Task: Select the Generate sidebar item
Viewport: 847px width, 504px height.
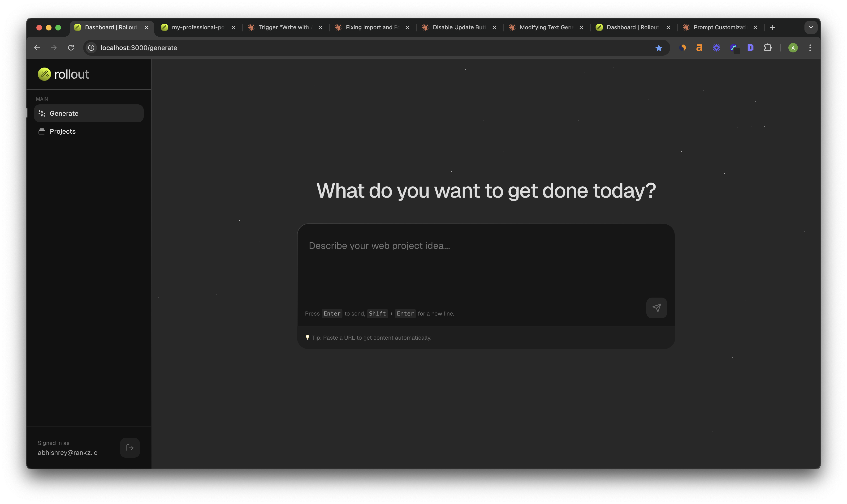Action: pyautogui.click(x=64, y=113)
